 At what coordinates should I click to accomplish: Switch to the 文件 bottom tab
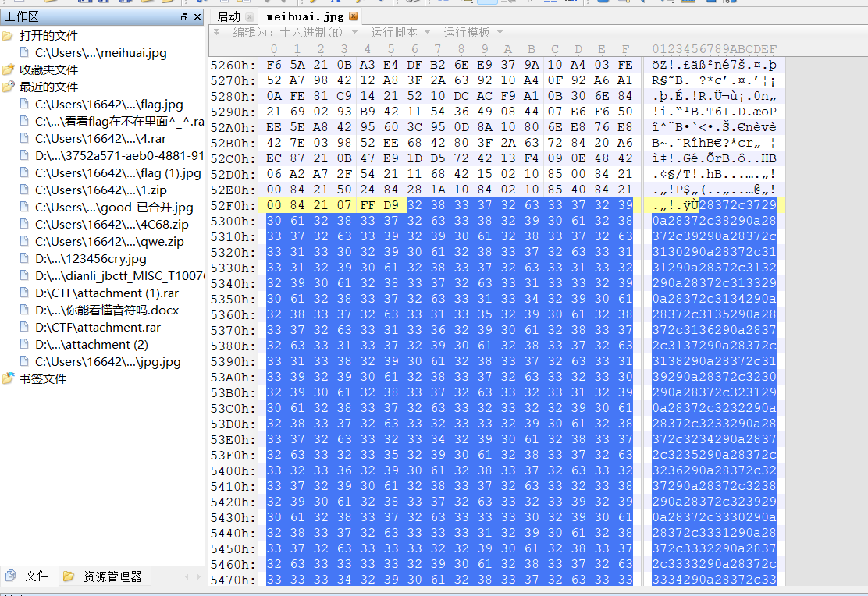pos(27,576)
